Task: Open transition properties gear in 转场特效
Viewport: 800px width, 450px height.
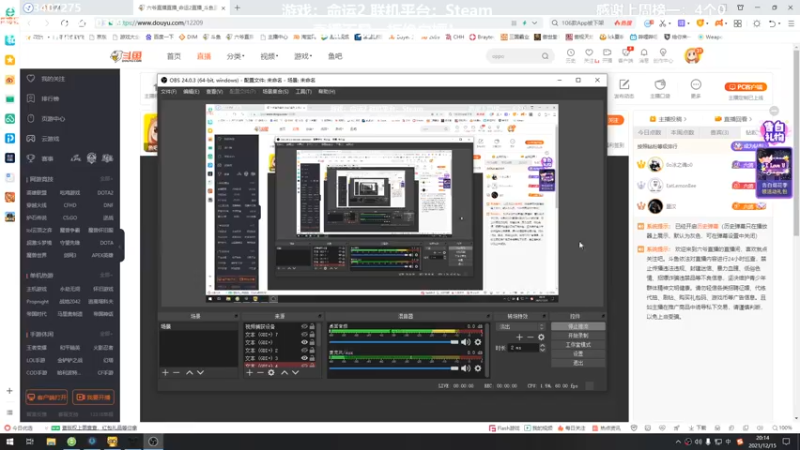Action: point(541,337)
